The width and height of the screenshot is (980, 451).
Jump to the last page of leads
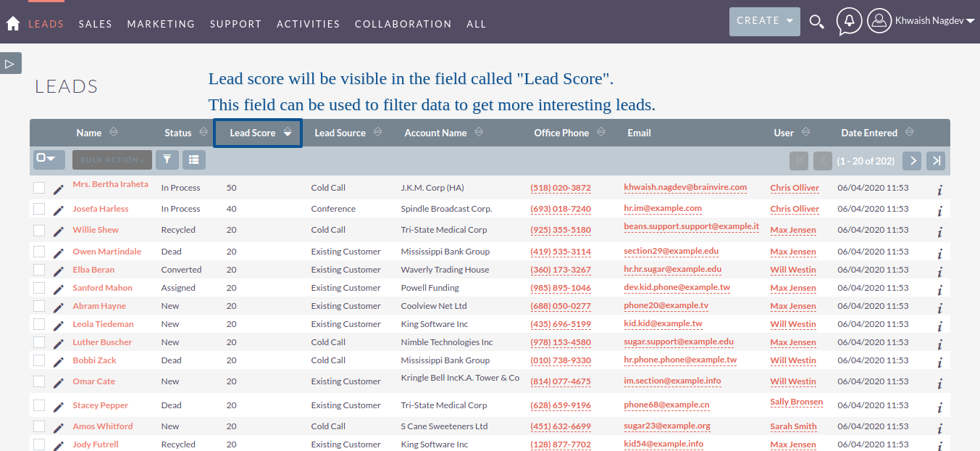pyautogui.click(x=936, y=161)
